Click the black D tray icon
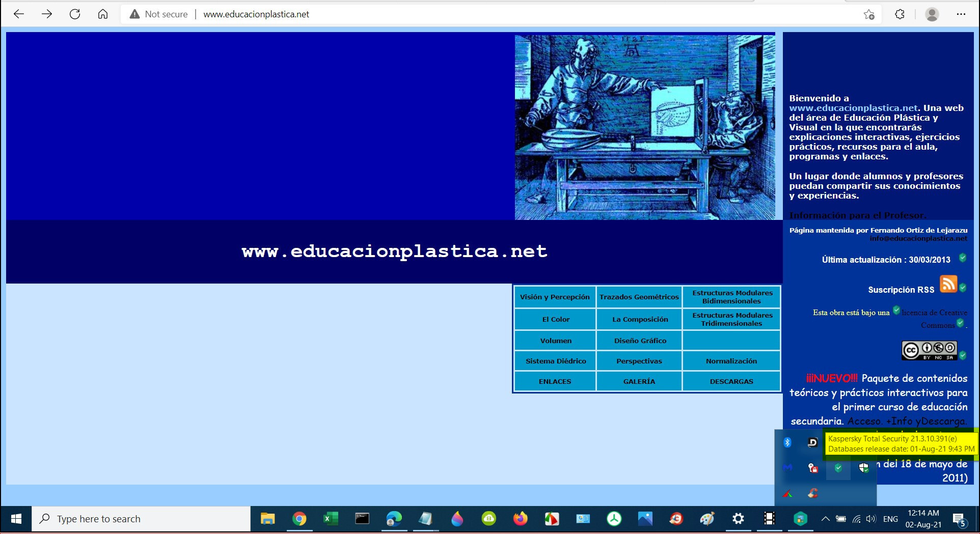Screen dimensions: 980x534 pyautogui.click(x=813, y=442)
